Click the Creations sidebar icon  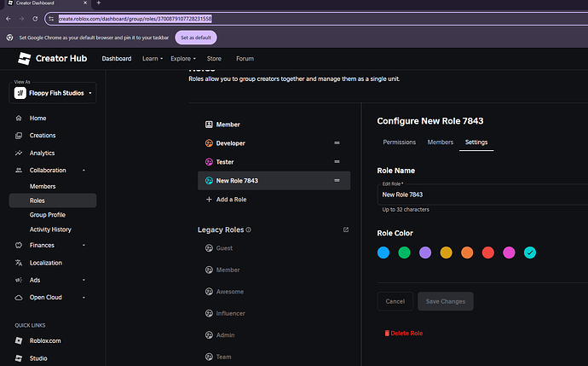19,136
